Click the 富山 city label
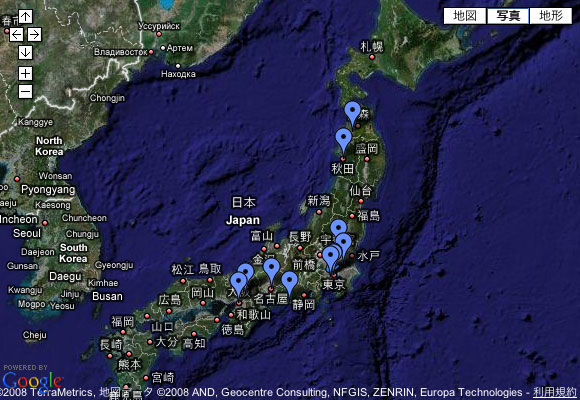The height and width of the screenshot is (400, 580). click(262, 236)
